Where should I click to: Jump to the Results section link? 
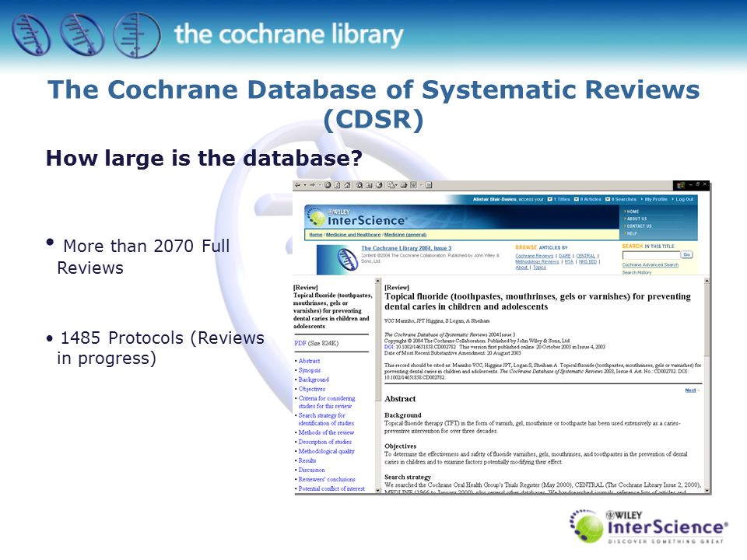pyautogui.click(x=307, y=460)
